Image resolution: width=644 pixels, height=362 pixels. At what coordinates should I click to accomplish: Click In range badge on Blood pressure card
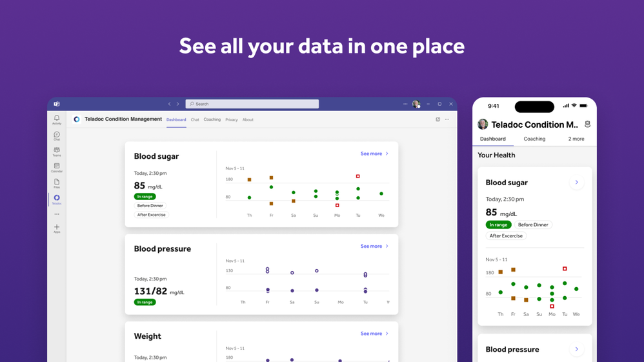pyautogui.click(x=145, y=302)
